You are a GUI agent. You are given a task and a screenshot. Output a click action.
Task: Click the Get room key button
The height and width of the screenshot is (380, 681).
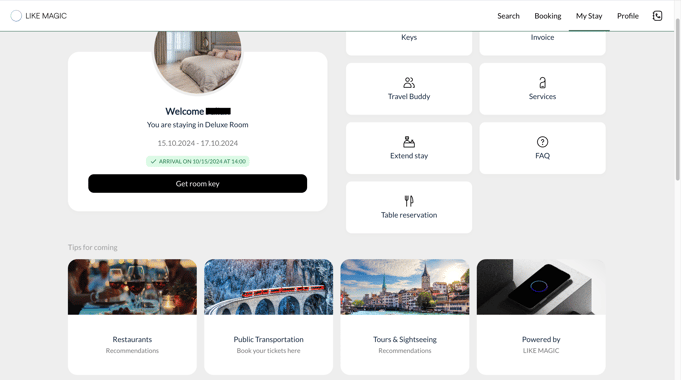198,184
